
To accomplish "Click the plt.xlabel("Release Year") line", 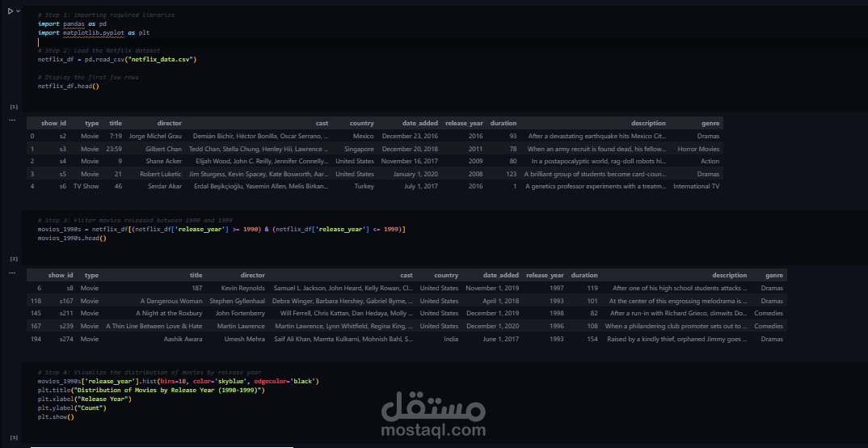I will click(x=85, y=399).
